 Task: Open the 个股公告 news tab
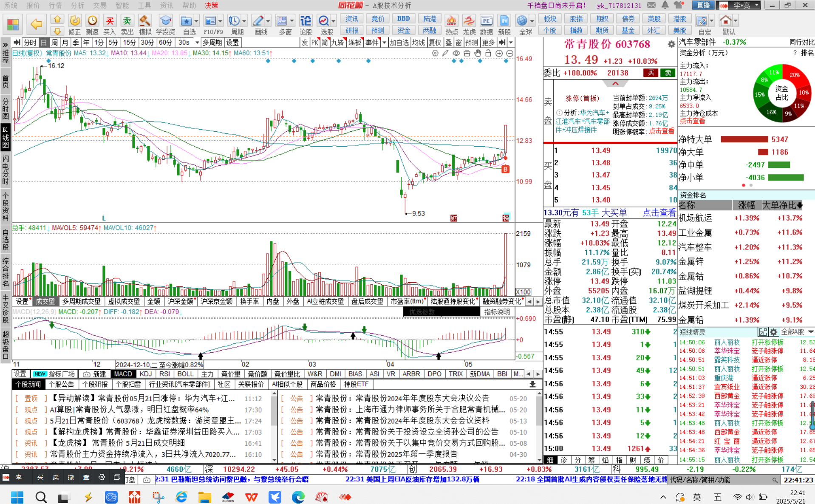62,384
